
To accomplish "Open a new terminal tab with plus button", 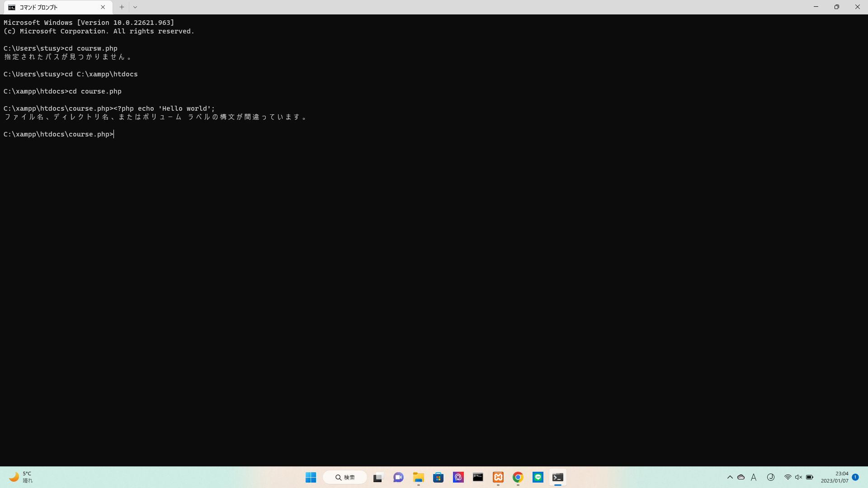I will 122,7.
